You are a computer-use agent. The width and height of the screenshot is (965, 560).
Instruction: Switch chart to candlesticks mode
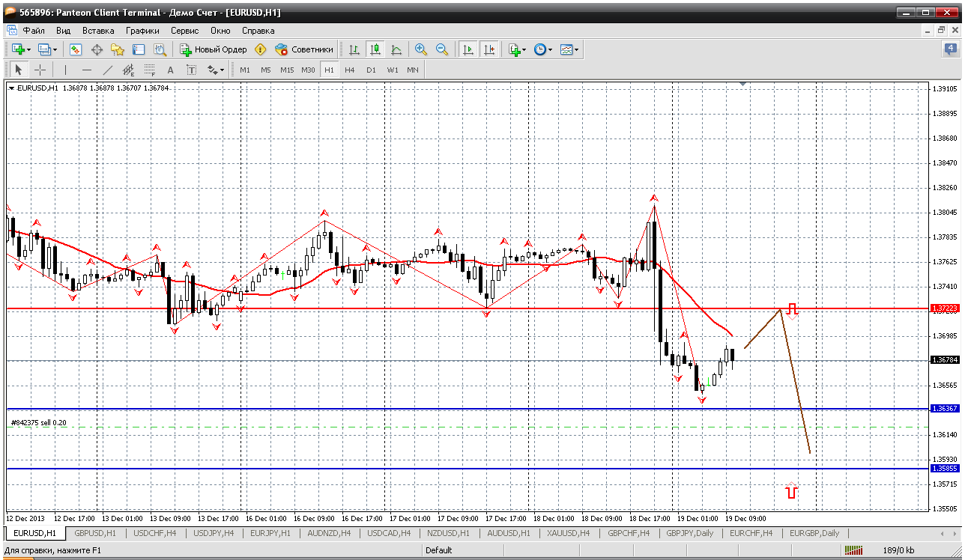[375, 49]
